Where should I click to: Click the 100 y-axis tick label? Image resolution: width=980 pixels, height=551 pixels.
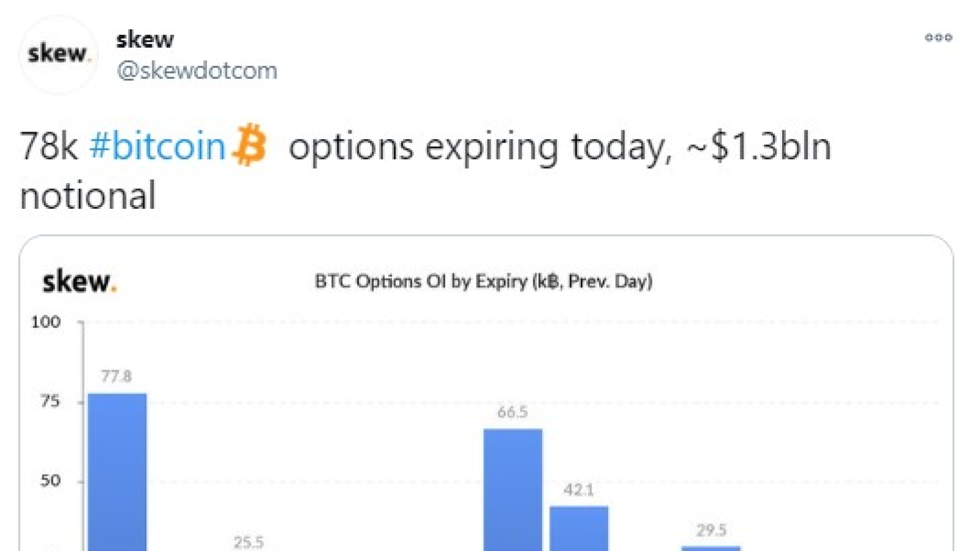46,322
